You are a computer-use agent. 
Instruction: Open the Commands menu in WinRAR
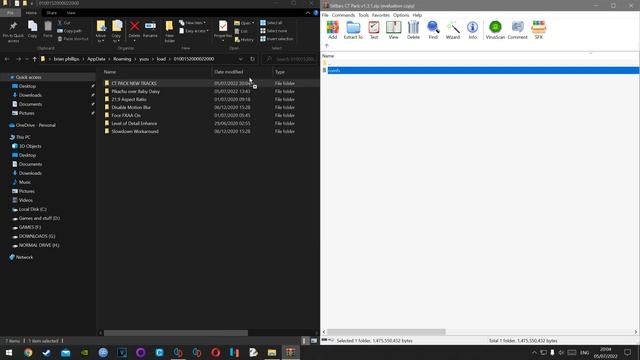coord(343,15)
